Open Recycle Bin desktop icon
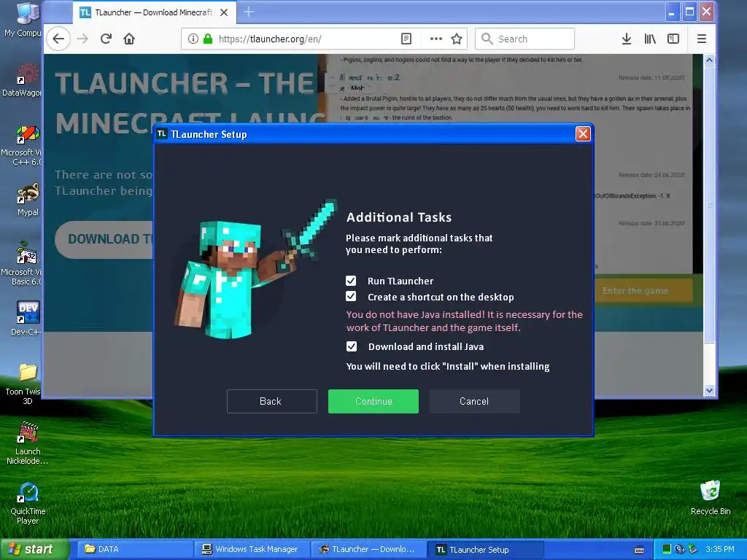This screenshot has height=560, width=747. click(x=710, y=497)
